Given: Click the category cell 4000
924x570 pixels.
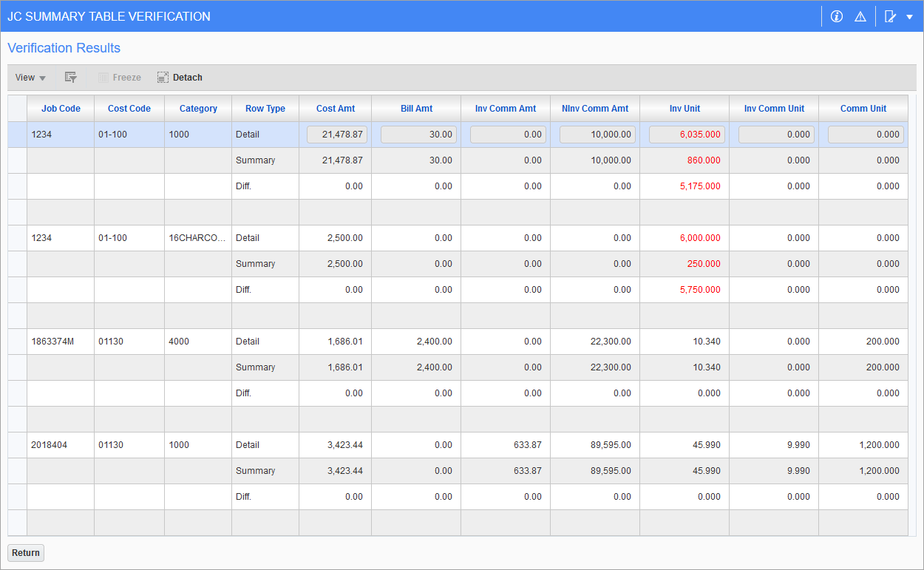Looking at the screenshot, I should tap(198, 342).
